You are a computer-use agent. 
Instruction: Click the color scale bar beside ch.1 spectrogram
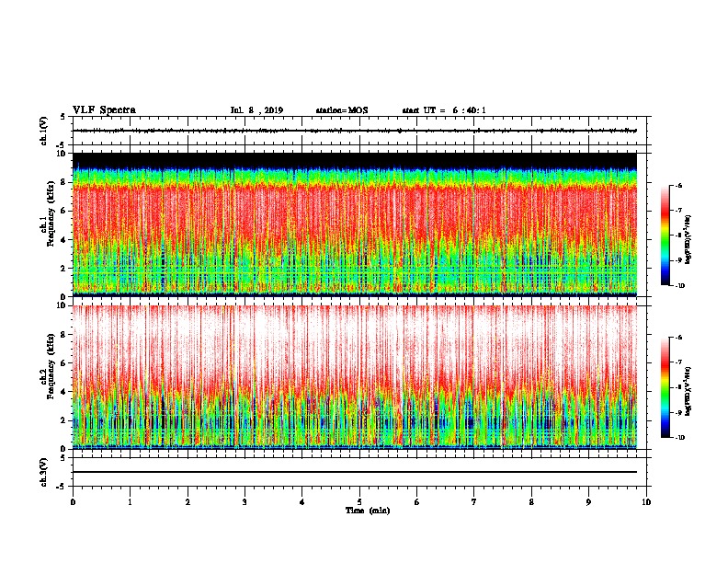665,236
